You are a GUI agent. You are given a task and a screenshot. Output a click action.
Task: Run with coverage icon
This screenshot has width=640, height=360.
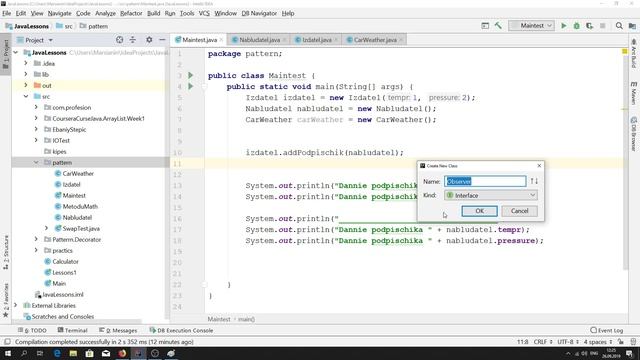tap(589, 26)
